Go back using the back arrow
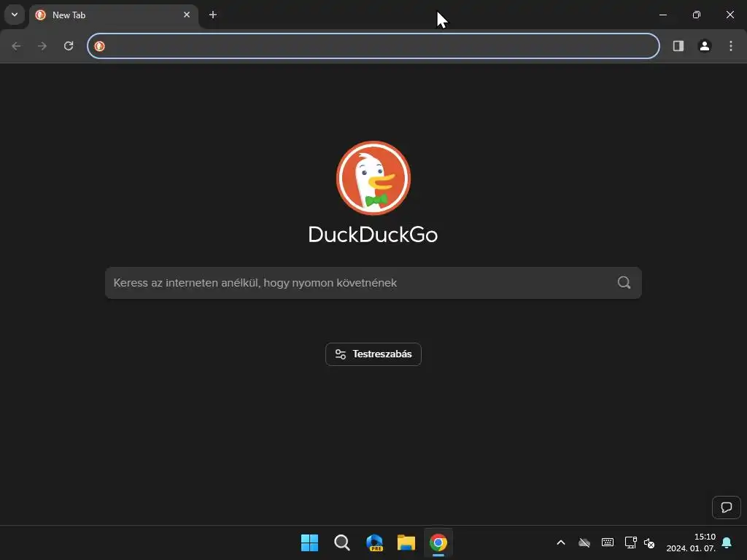This screenshot has width=747, height=560. (x=16, y=46)
